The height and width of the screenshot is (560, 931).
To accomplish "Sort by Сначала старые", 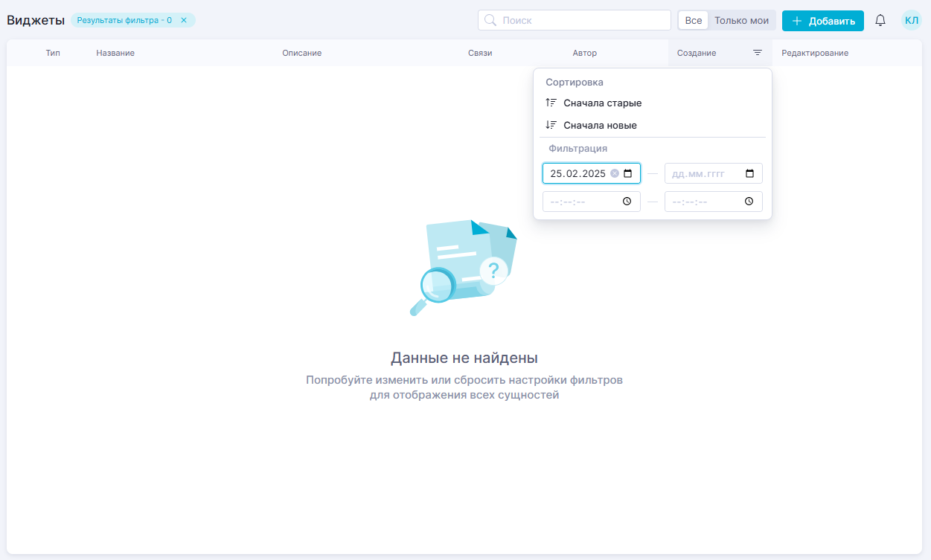I will tap(602, 103).
